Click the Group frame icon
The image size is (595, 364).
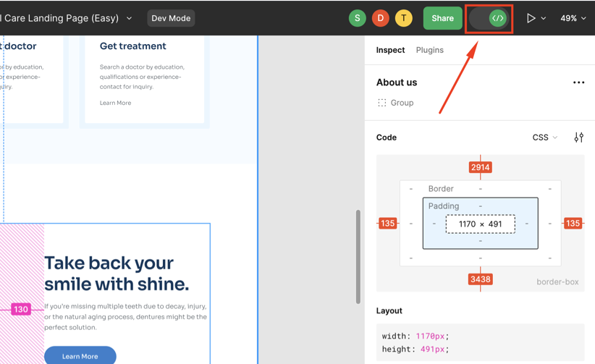[381, 103]
